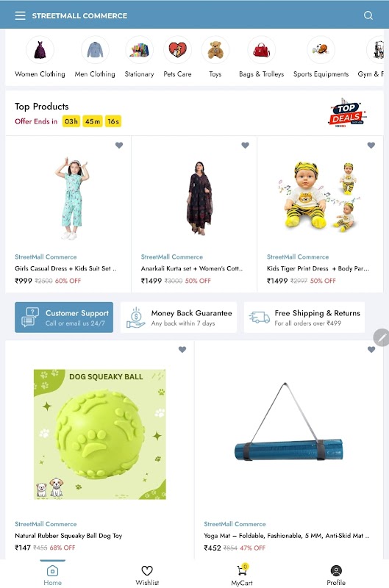Favorite the Yoga Mat with heart icon
The width and height of the screenshot is (389, 588).
pos(371,350)
